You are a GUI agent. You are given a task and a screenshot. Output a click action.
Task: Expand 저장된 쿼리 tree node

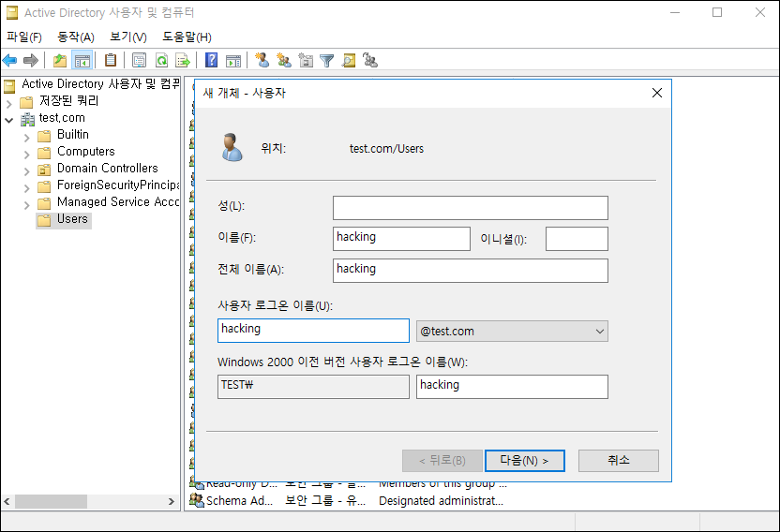click(x=9, y=104)
